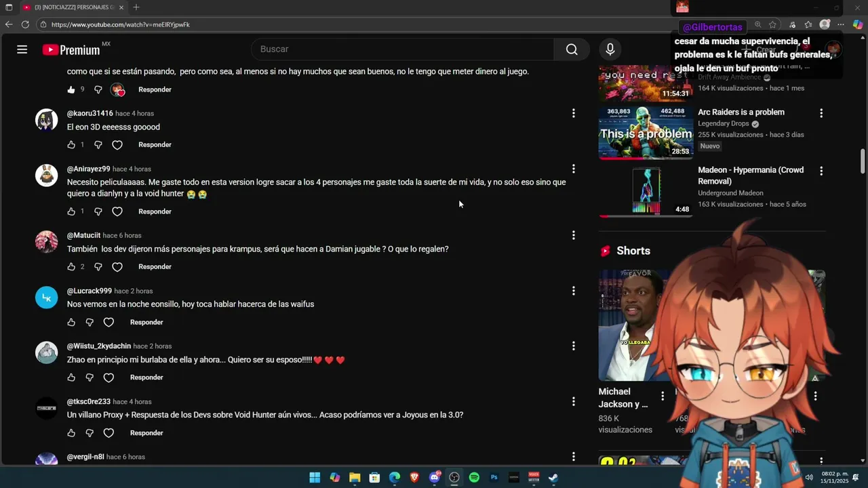Go back with browser back arrow

click(9, 24)
